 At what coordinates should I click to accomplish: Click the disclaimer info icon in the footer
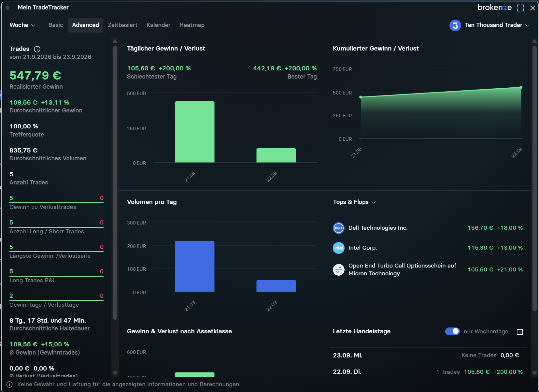point(9,385)
